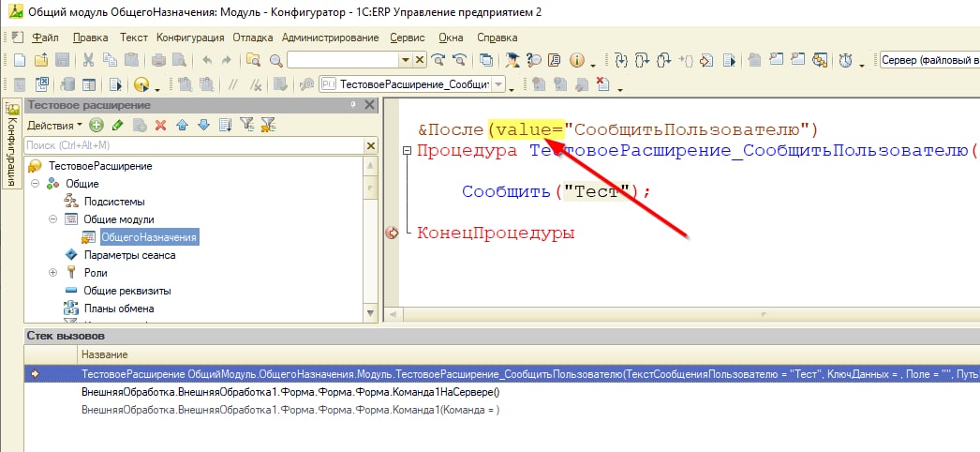Collapse the Общие модули tree node
The width and height of the screenshot is (980, 452).
click(53, 219)
